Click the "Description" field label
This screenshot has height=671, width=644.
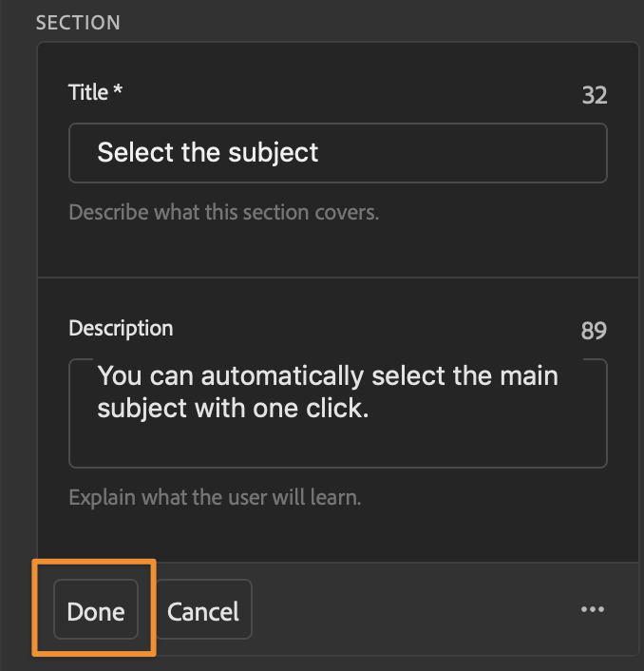pos(121,329)
